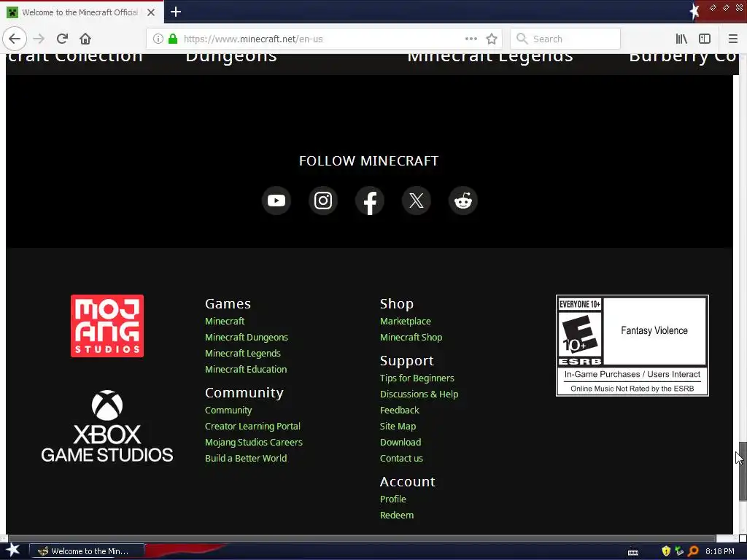The image size is (747, 560).
Task: Toggle the sidebar view icon
Action: pos(705,39)
